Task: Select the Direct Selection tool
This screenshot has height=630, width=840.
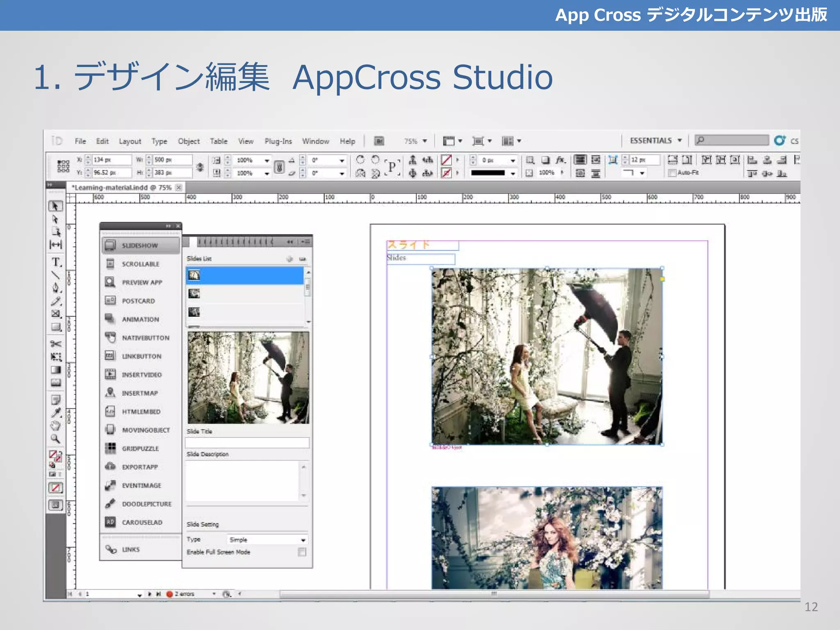Action: pos(55,219)
